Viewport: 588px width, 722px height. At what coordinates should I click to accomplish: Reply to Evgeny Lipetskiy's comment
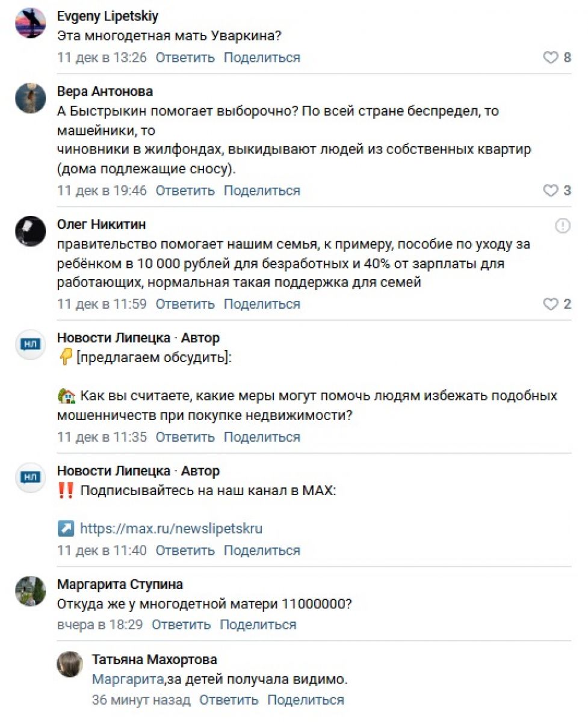pos(185,58)
